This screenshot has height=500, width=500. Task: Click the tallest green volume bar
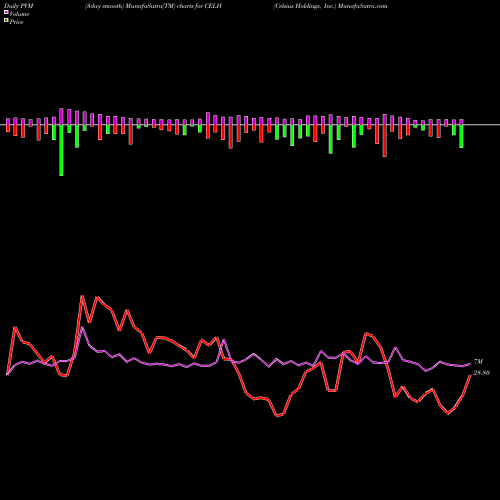point(61,150)
